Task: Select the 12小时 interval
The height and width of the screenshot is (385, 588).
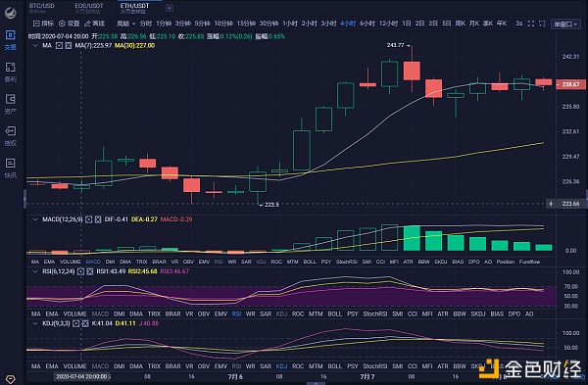Action: (x=388, y=24)
